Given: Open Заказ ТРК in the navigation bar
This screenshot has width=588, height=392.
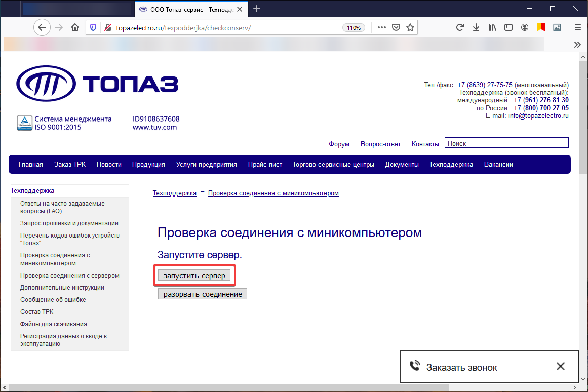Looking at the screenshot, I should (x=70, y=164).
